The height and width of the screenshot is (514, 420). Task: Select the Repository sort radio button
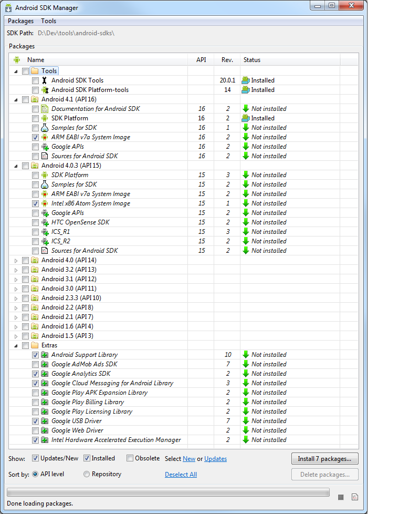pos(87,474)
